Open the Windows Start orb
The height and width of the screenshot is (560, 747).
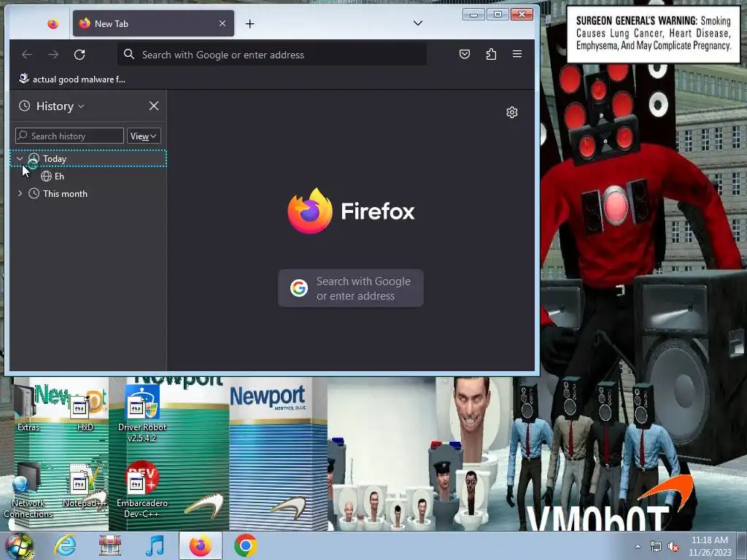click(x=20, y=546)
